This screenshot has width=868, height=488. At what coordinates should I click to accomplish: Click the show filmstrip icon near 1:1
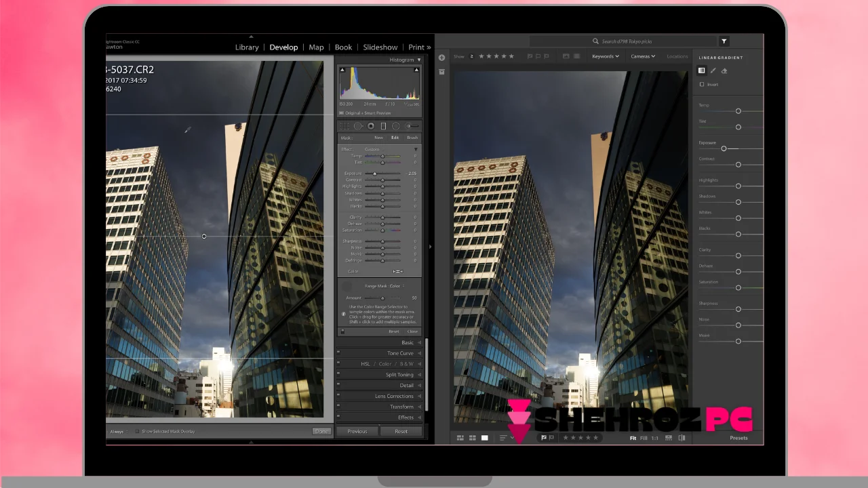point(669,438)
